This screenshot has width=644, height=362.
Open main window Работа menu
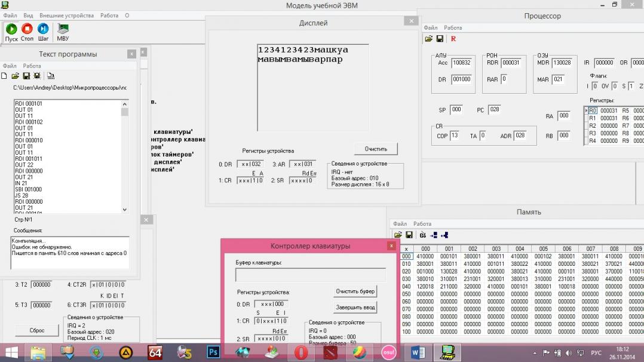click(x=109, y=15)
